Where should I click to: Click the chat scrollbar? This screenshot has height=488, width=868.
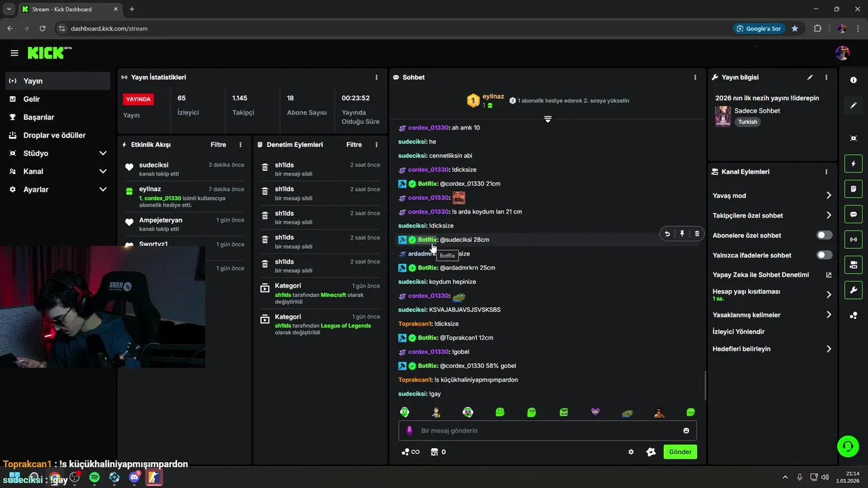[705, 385]
